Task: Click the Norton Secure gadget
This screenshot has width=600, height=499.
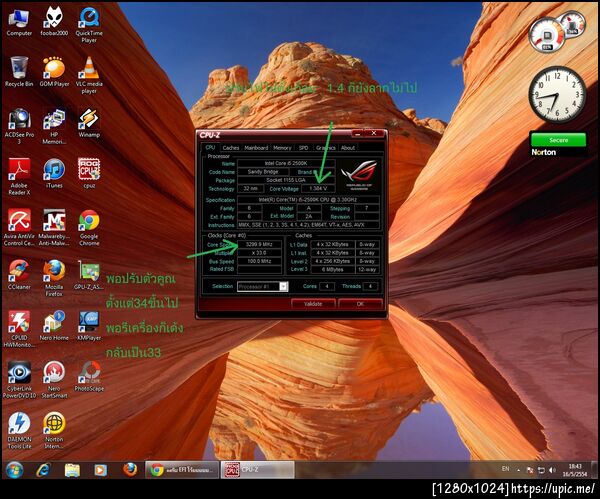Action: pos(558,145)
